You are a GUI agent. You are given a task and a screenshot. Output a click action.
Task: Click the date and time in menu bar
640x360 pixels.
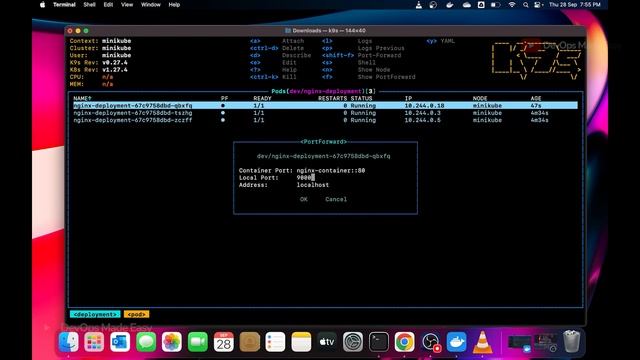(x=575, y=5)
